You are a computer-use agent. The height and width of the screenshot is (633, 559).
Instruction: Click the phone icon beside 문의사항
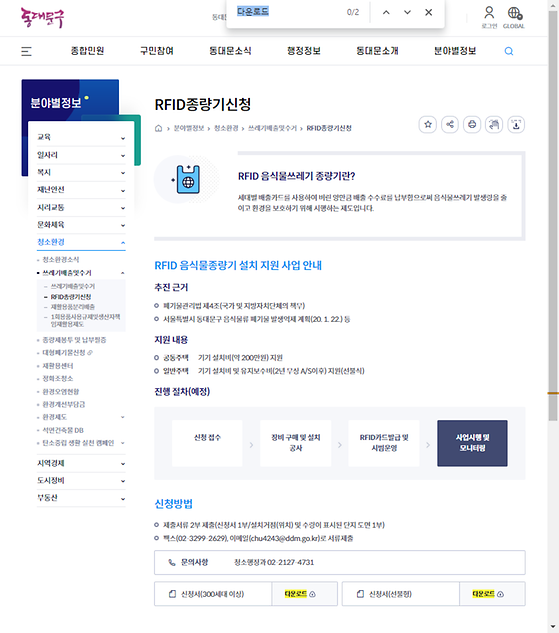(x=172, y=562)
